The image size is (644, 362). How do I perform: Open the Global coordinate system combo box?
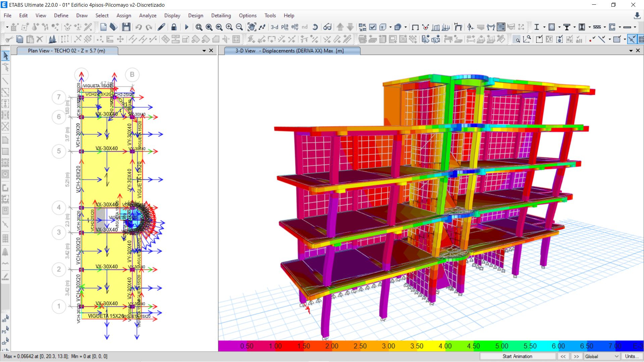click(x=602, y=356)
